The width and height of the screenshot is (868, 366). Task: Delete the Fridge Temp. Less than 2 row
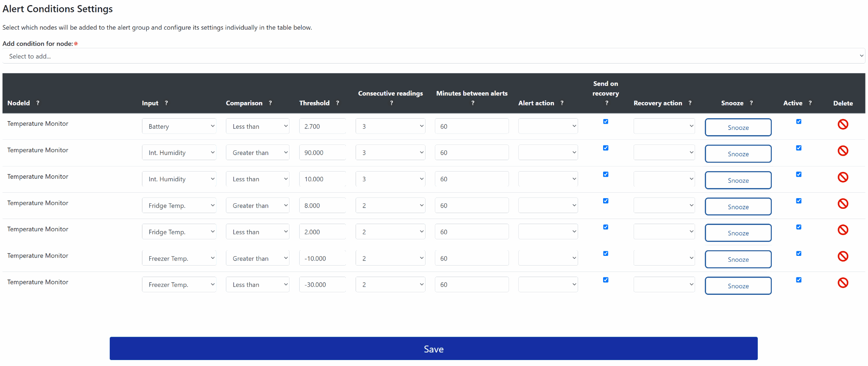click(x=843, y=230)
